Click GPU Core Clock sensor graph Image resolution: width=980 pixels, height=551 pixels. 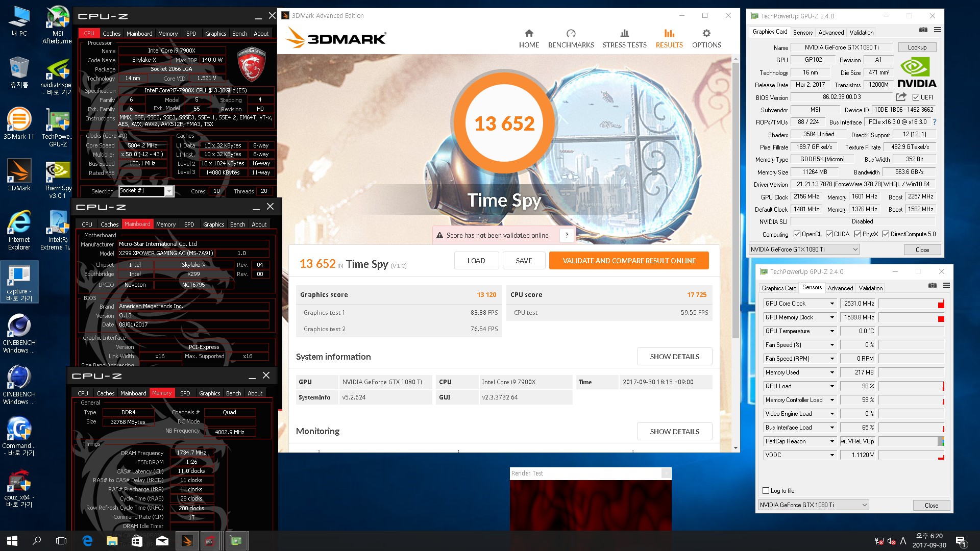tap(911, 304)
